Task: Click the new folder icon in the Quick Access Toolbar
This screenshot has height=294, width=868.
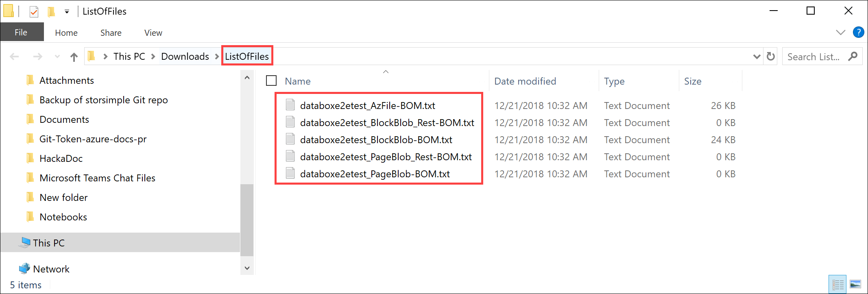Action: 51,11
